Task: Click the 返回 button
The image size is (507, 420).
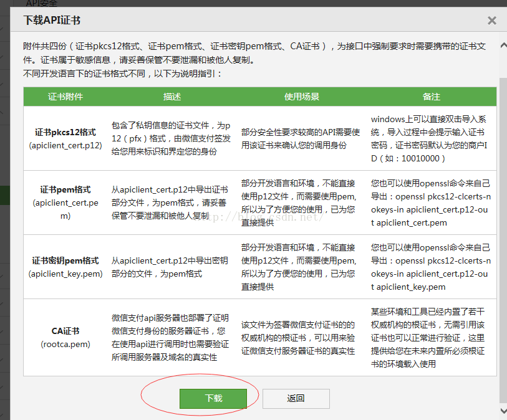Action: point(296,398)
